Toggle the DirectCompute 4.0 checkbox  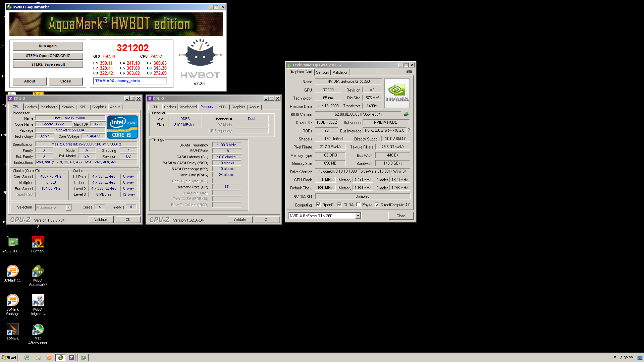tap(377, 205)
